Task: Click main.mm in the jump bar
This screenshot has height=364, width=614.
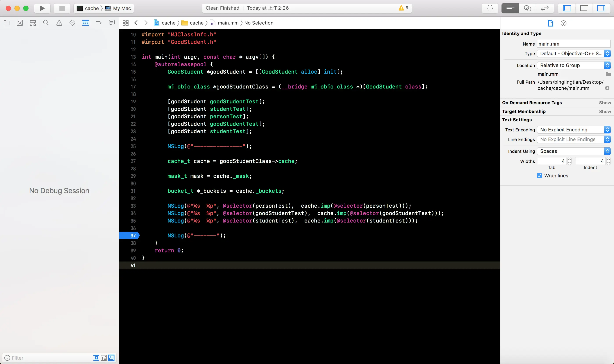Action: [228, 23]
